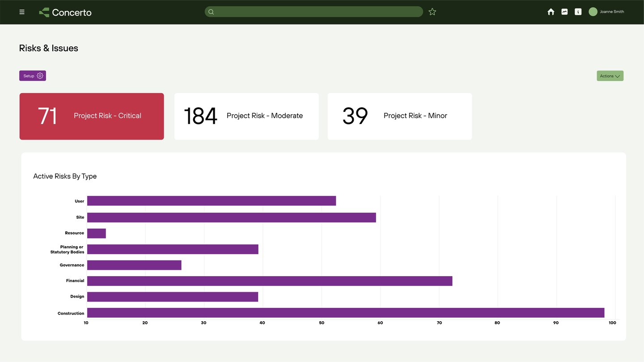644x362 pixels.
Task: Select the Construction bar in chart
Action: [x=346, y=313]
